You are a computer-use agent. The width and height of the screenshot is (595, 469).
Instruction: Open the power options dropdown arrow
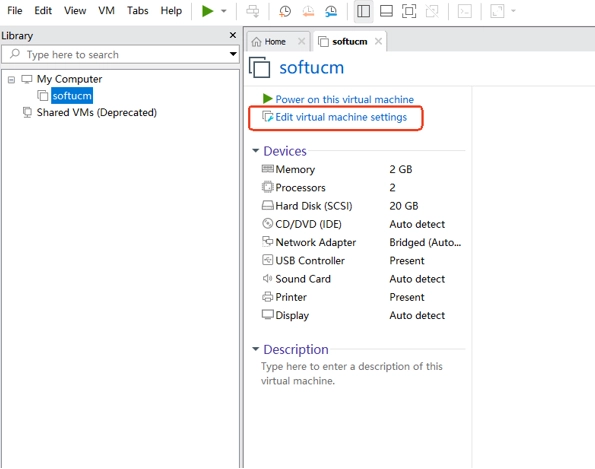[224, 11]
